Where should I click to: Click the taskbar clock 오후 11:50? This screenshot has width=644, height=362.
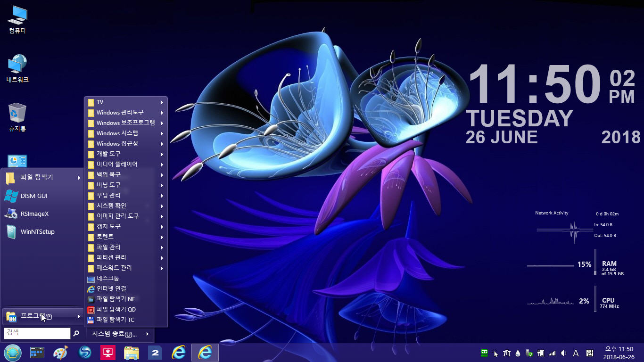[x=619, y=353]
